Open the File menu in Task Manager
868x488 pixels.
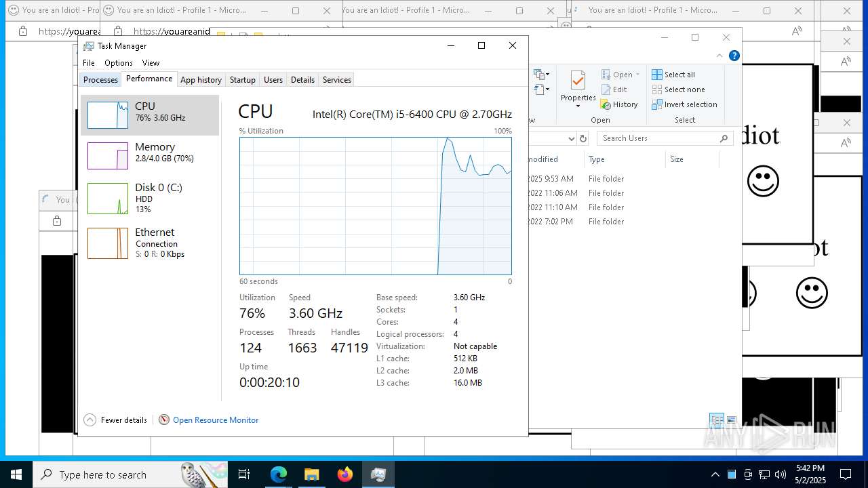tap(89, 63)
